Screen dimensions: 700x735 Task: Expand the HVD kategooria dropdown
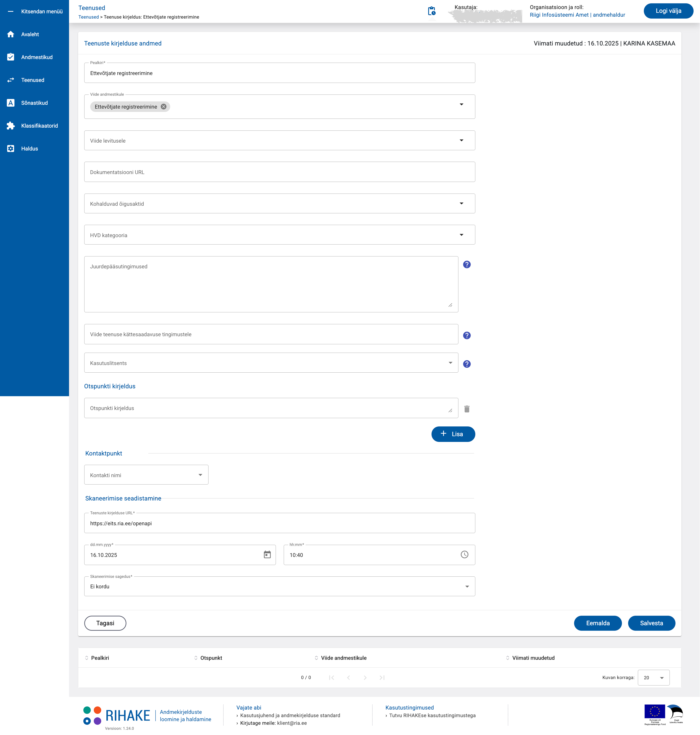point(461,235)
